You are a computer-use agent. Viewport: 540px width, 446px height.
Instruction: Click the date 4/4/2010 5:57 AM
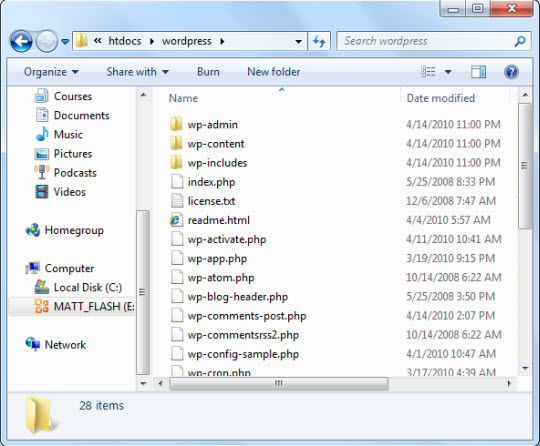tap(448, 220)
